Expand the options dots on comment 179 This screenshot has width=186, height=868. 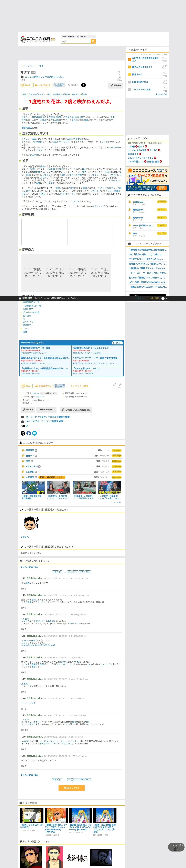[84, 715]
